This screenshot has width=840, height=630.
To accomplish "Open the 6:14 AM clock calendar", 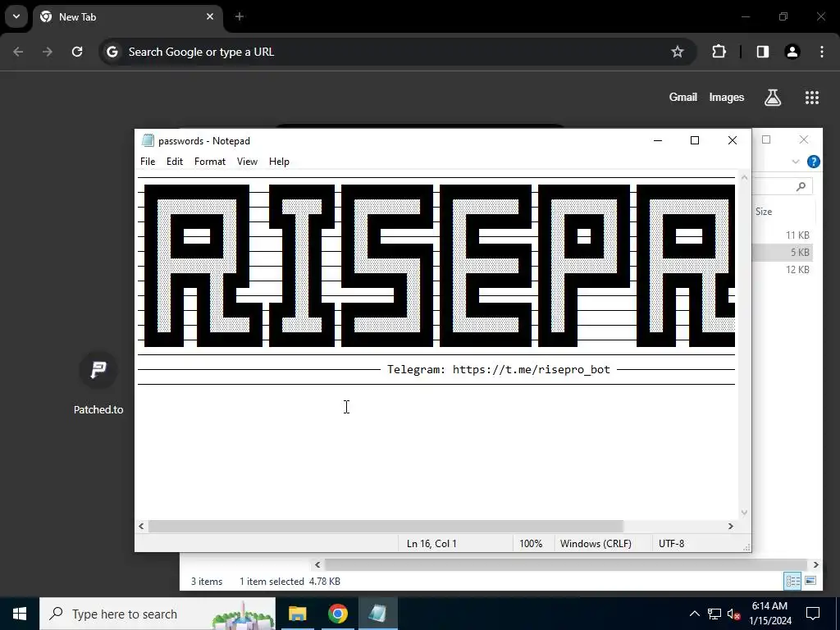I will pyautogui.click(x=769, y=614).
